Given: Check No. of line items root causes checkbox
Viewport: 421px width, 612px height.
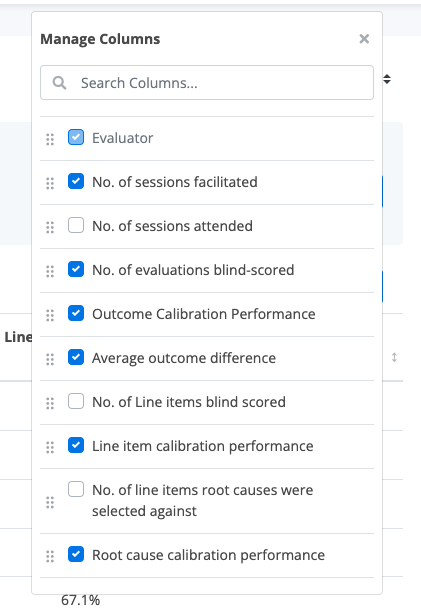Looking at the screenshot, I should tap(76, 489).
